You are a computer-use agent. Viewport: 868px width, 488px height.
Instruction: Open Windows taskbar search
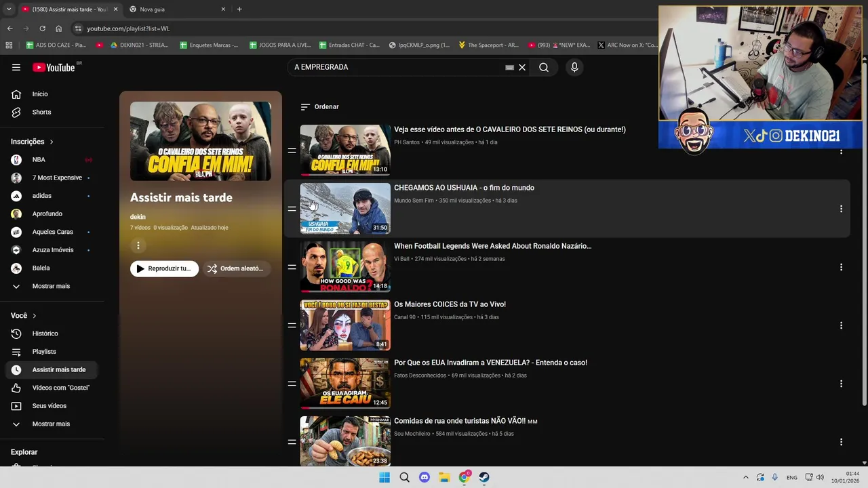(405, 477)
